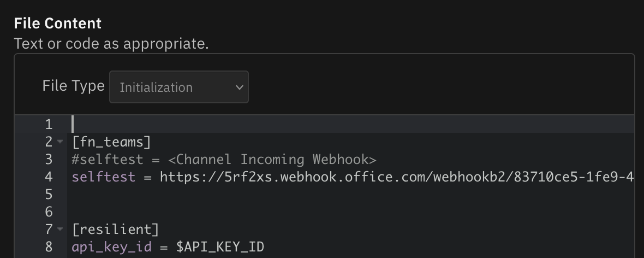Click the commented #selftest line

[224, 160]
